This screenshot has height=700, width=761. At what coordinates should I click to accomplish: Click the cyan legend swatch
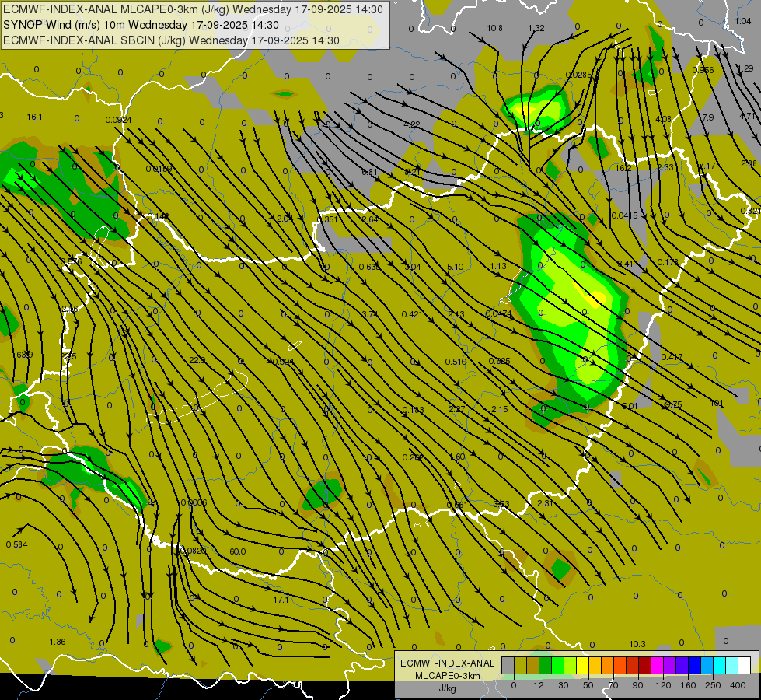[720, 665]
